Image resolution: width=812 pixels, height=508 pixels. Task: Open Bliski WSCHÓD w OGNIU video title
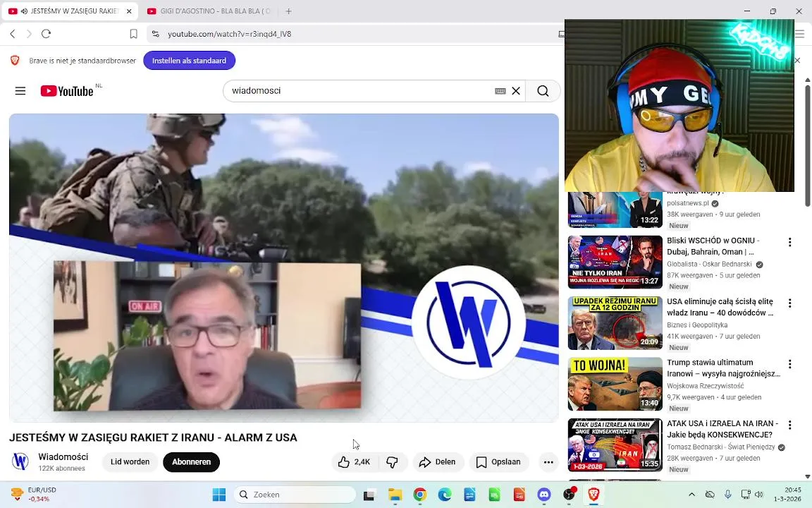[x=713, y=246]
